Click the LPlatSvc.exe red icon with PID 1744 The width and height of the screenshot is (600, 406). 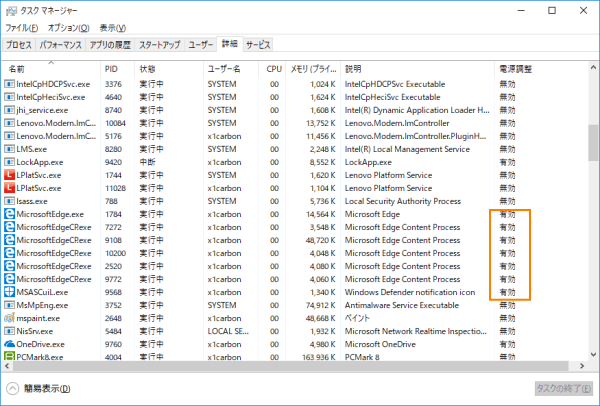10,175
